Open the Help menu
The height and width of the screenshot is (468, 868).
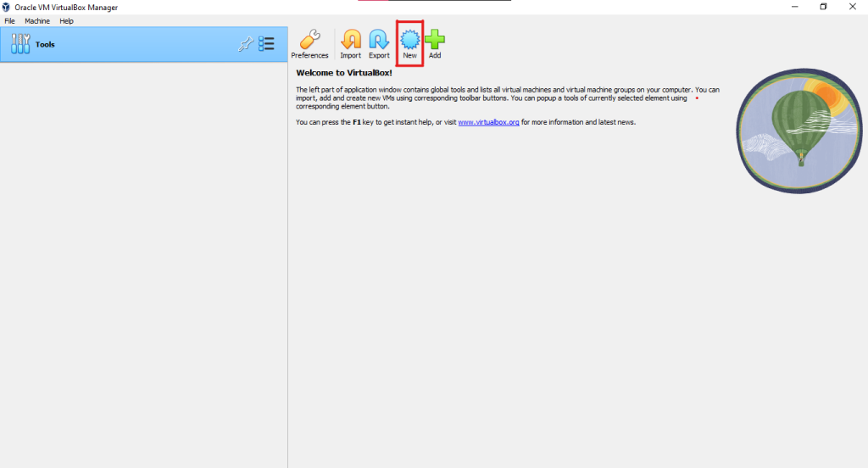[x=66, y=21]
